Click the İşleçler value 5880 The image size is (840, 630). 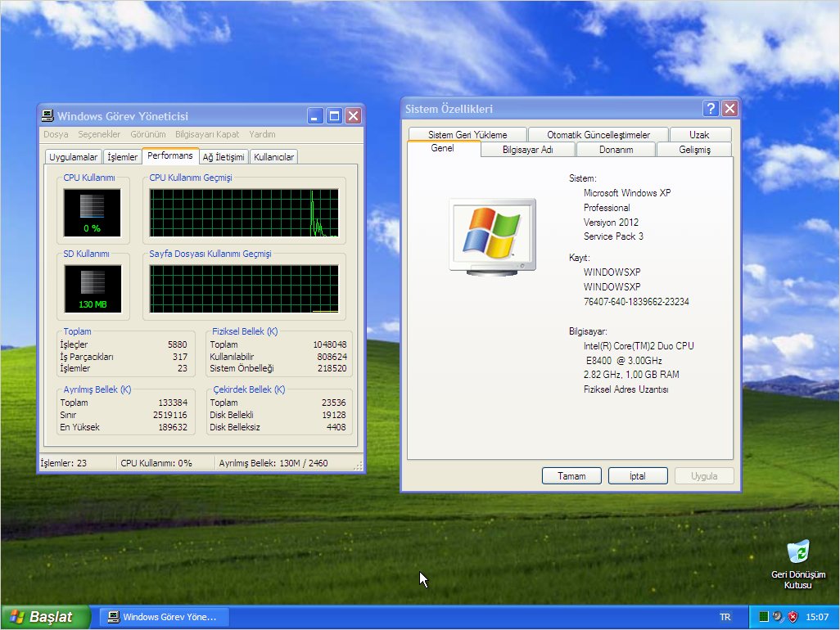pyautogui.click(x=178, y=344)
